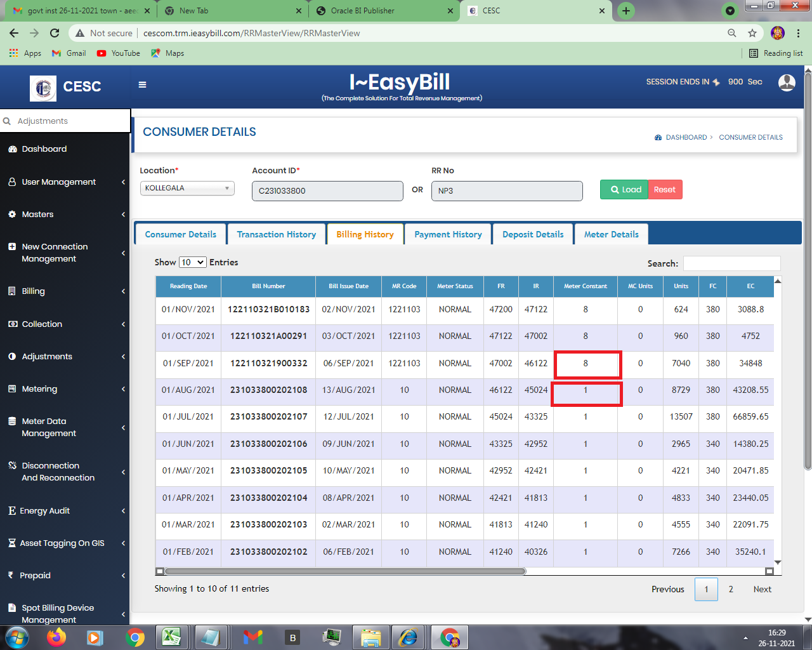Viewport: 812px width, 650px height.
Task: Click the Masters gear icon
Action: click(x=12, y=215)
